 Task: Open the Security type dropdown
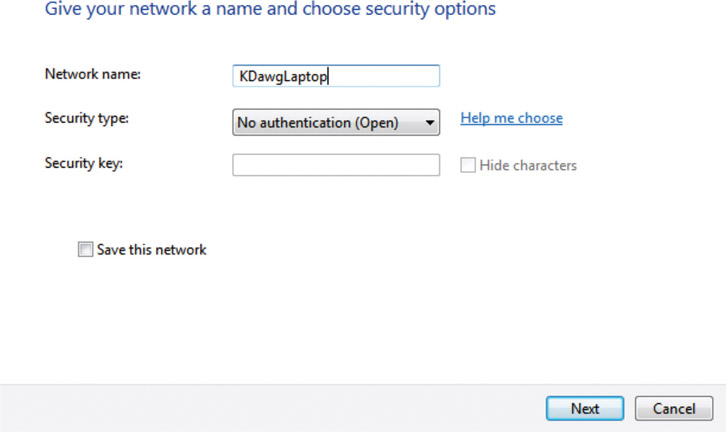(x=336, y=123)
